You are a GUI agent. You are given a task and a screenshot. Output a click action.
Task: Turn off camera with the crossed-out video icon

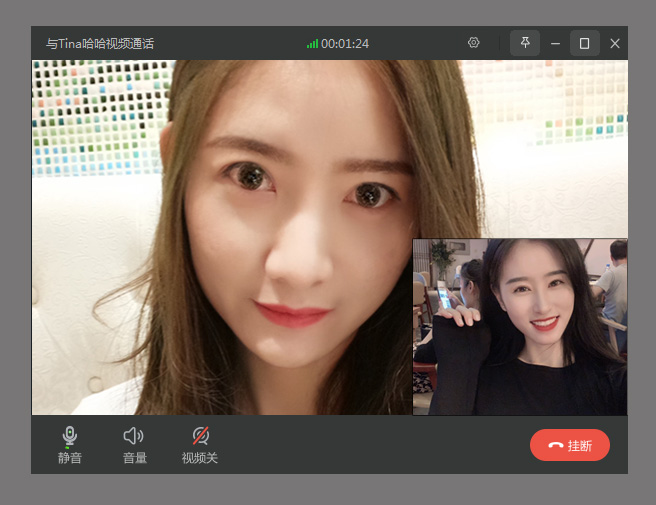click(200, 436)
